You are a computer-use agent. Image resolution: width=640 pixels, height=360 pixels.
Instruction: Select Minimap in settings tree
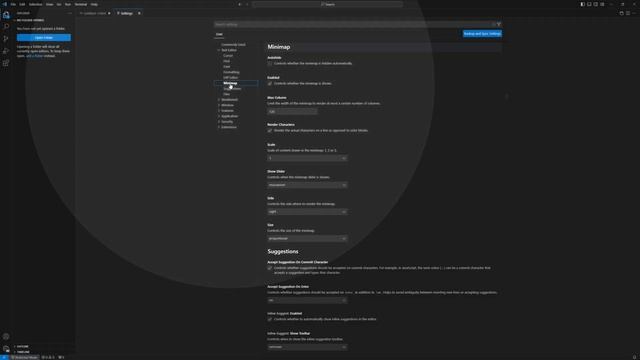pos(230,83)
